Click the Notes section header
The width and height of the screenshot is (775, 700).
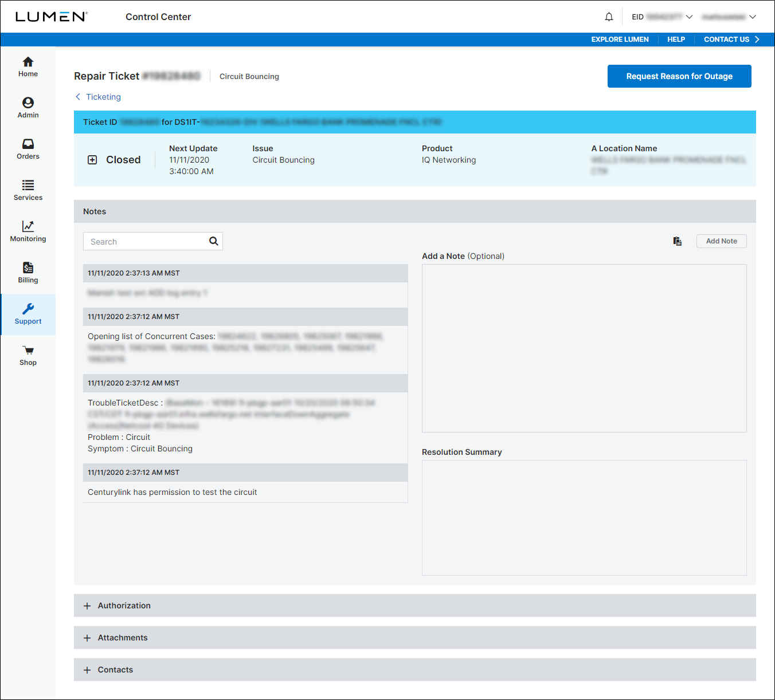[x=415, y=211]
